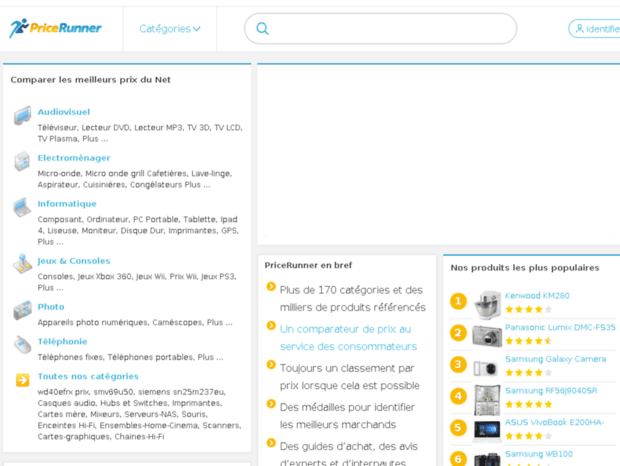This screenshot has height=466, width=620.
Task: Click the Audiovisuel television icon
Action: coord(22,115)
